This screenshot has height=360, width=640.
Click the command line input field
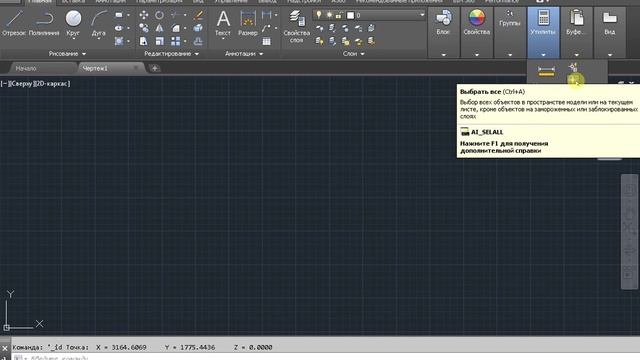(x=327, y=357)
